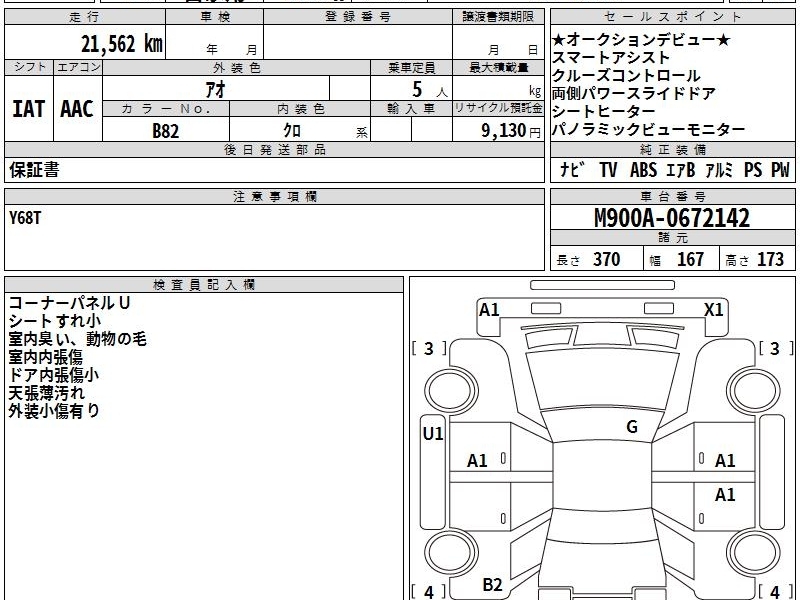Select the U1 damage mark on diagram
Viewport: 800px width, 600px height.
coord(433,433)
